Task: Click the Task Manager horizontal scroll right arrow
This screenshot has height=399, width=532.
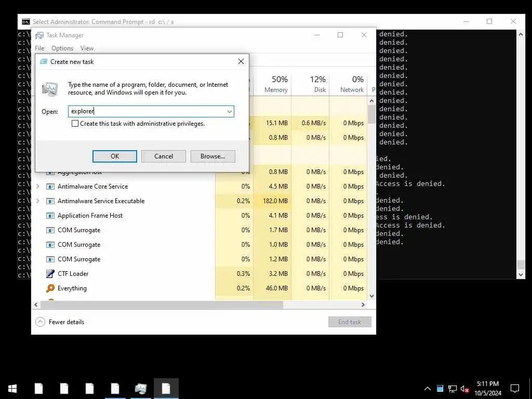Action: tap(363, 305)
